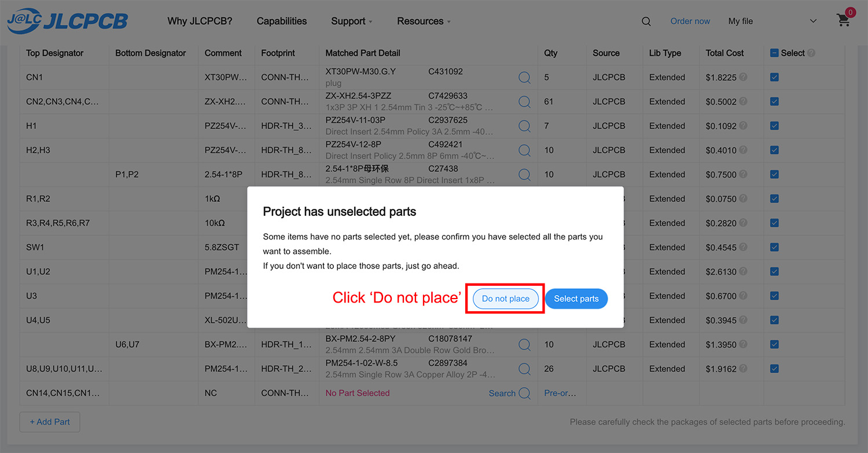Click the 5.8ZSGT comment cell
This screenshot has height=453, width=868.
click(222, 247)
